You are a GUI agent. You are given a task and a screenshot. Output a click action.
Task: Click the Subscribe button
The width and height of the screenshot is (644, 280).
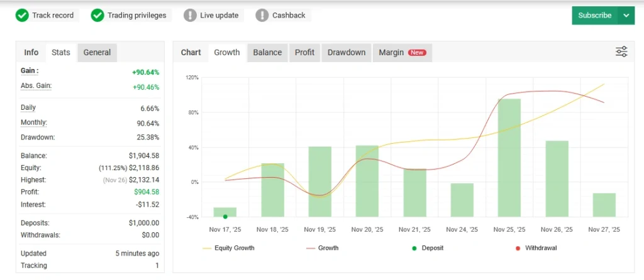pyautogui.click(x=594, y=16)
